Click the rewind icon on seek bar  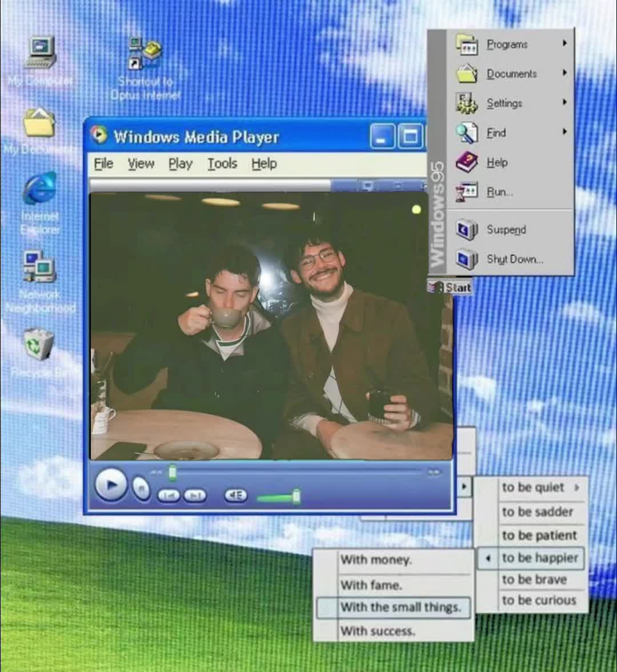point(155,472)
